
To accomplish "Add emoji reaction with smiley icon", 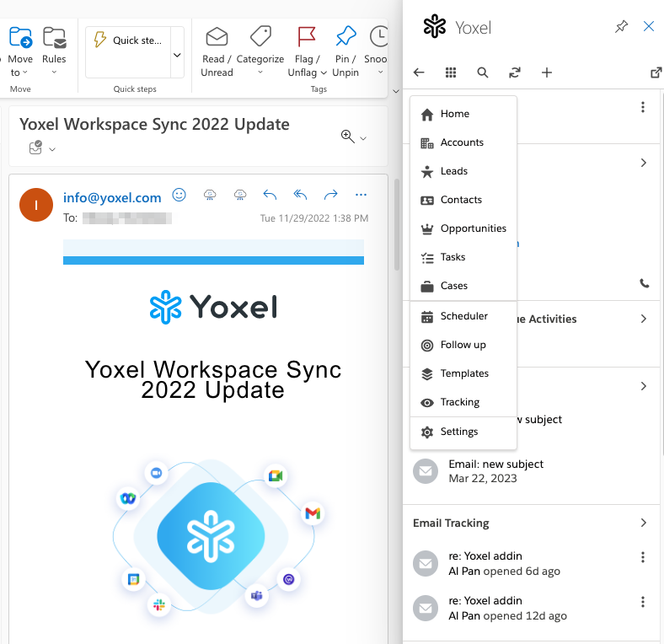I will 179,195.
